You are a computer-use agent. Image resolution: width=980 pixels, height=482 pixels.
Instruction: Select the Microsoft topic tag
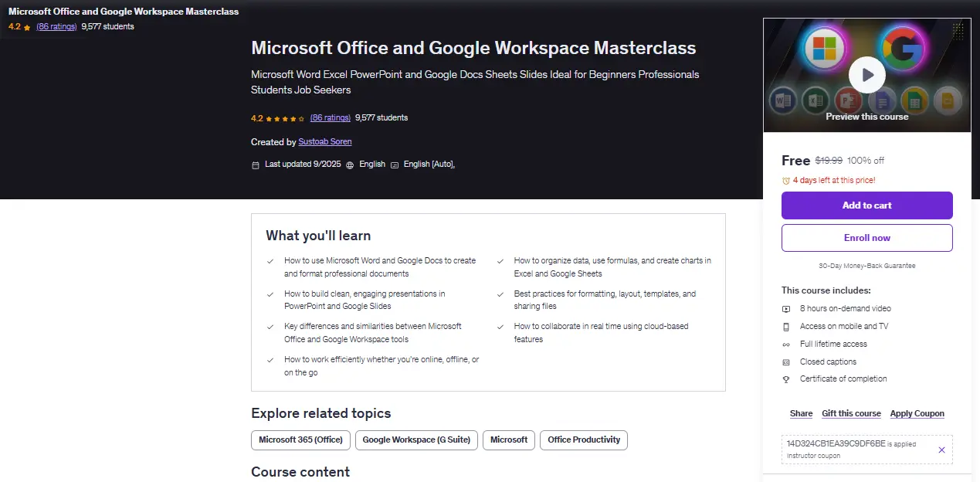509,440
